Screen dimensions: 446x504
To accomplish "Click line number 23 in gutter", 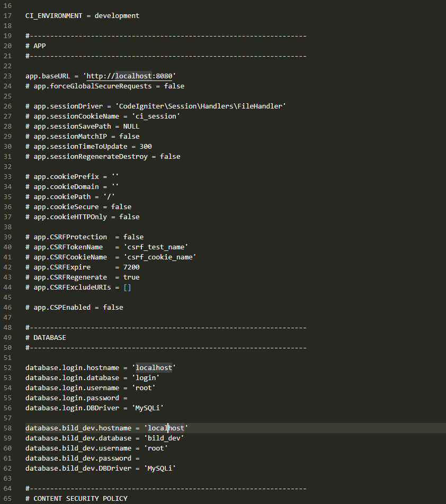I will pos(7,76).
